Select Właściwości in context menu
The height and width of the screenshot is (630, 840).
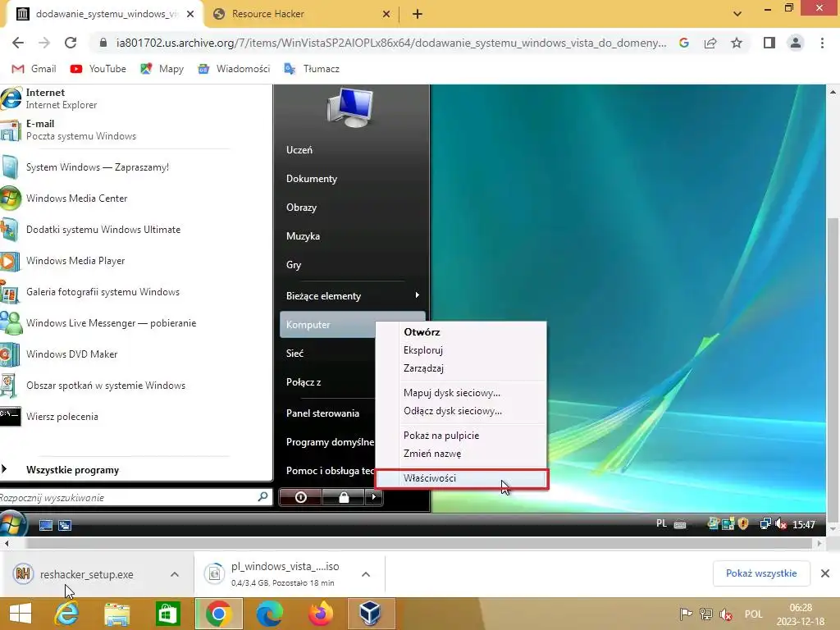click(462, 478)
